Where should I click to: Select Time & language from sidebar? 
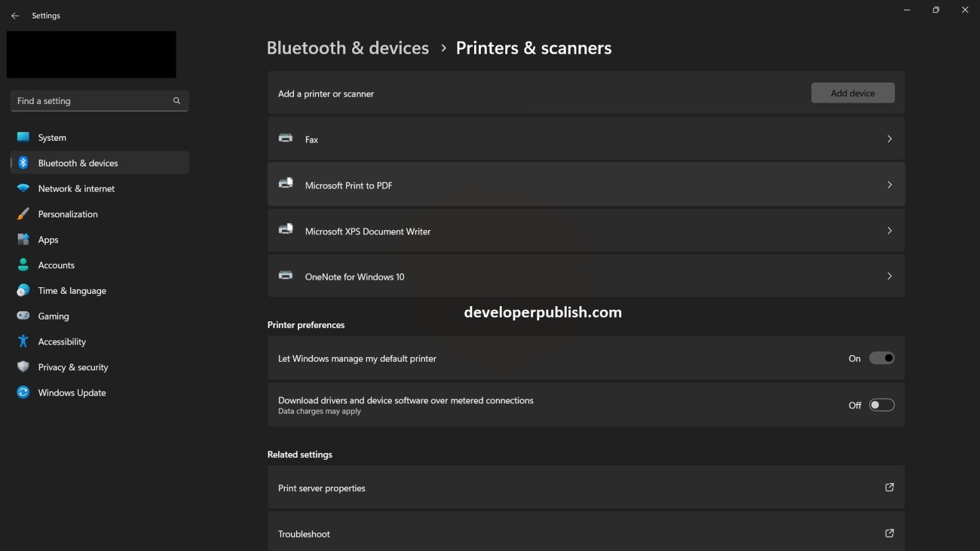pos(72,290)
